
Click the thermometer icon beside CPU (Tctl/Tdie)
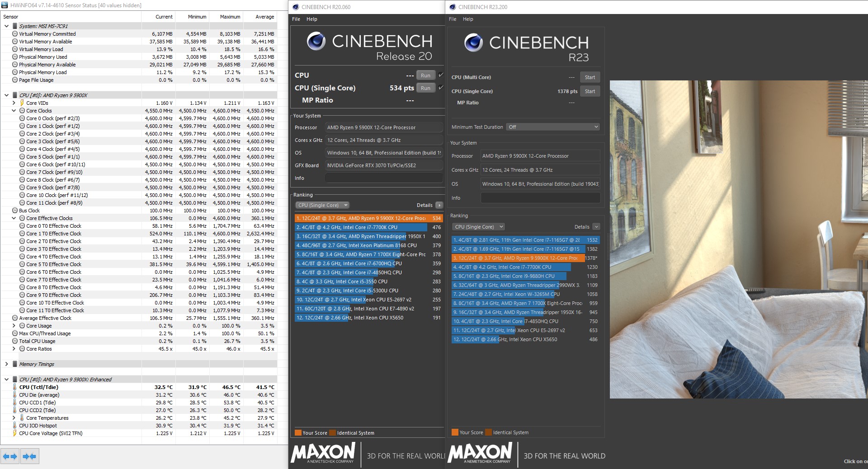tap(15, 387)
